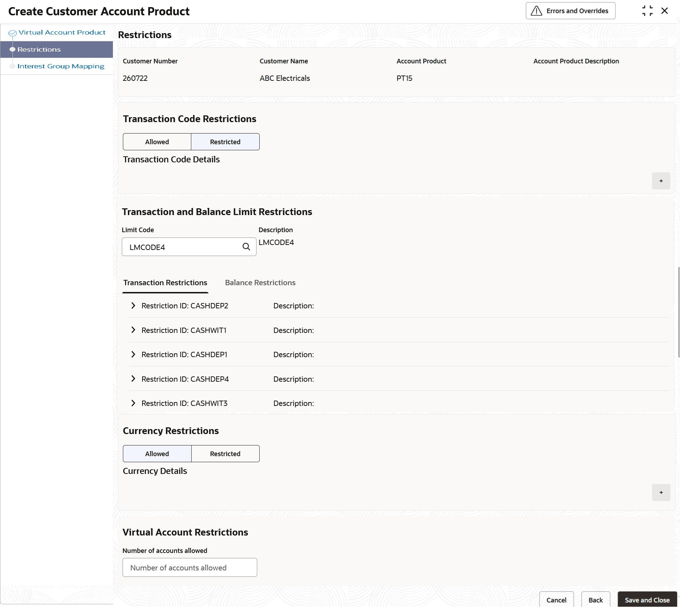Search Limit Code with magnifier icon
The height and width of the screenshot is (616, 680).
pos(246,247)
